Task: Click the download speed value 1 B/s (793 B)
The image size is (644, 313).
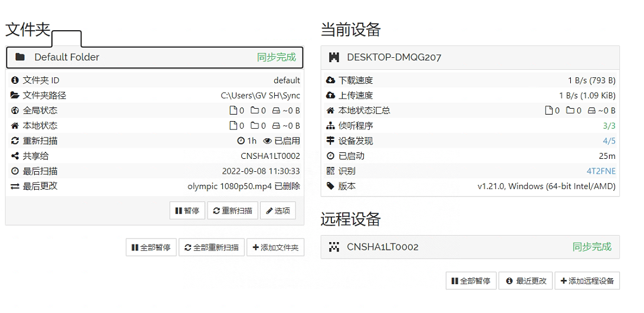Action: [592, 81]
